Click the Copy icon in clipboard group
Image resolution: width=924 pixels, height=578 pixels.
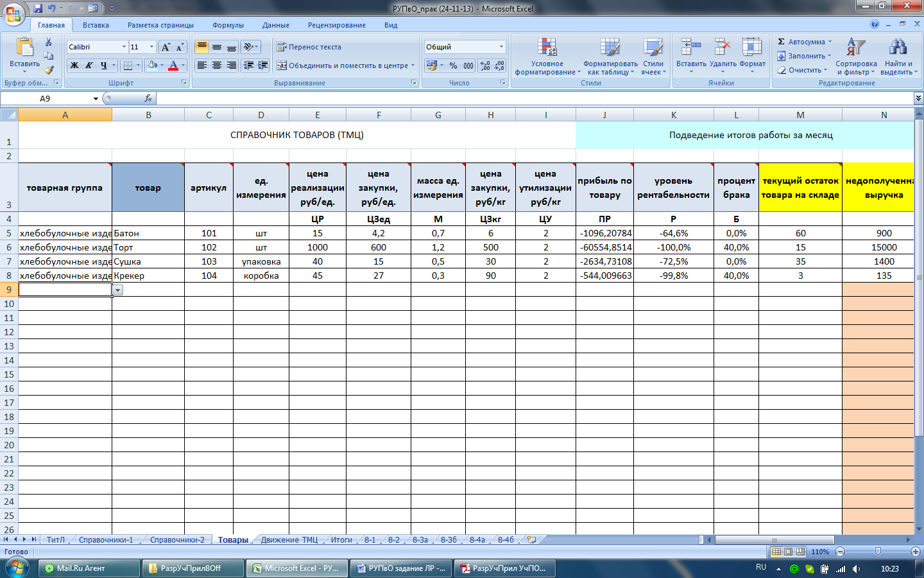coord(49,56)
